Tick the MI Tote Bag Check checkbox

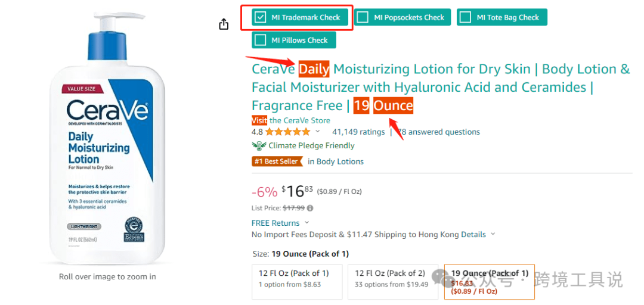(465, 17)
